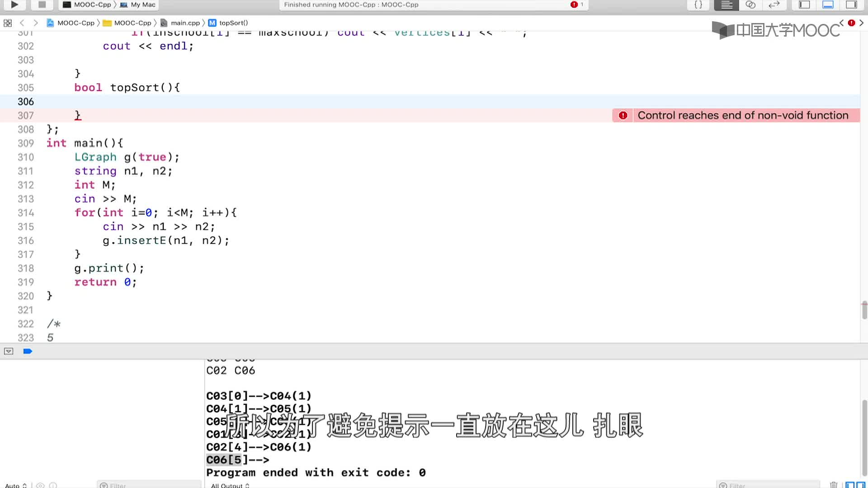The image size is (868, 488).
Task: Click the 'string n1, n2;' line
Action: click(x=123, y=171)
